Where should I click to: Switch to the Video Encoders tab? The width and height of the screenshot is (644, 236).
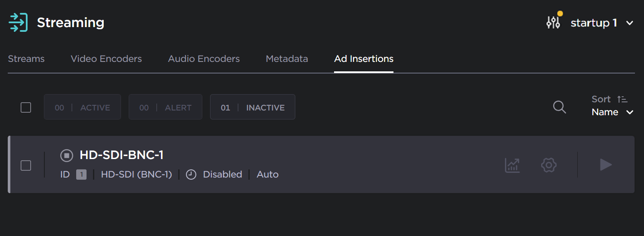[106, 59]
